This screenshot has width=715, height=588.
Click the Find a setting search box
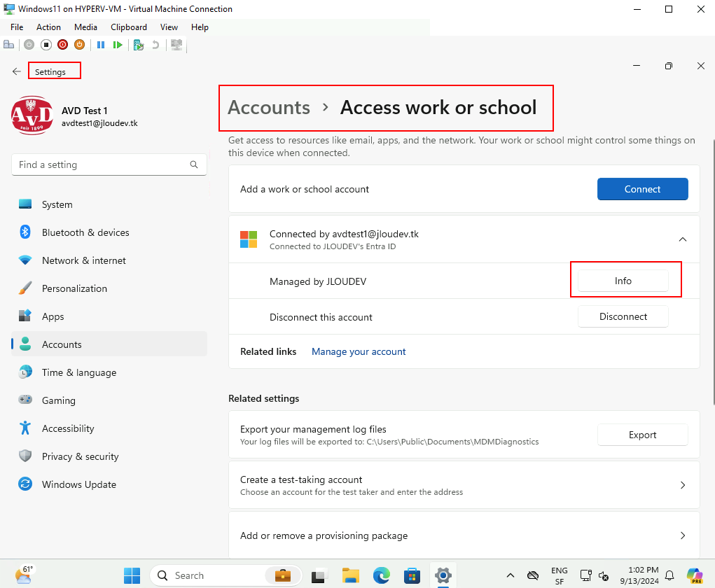pos(109,164)
